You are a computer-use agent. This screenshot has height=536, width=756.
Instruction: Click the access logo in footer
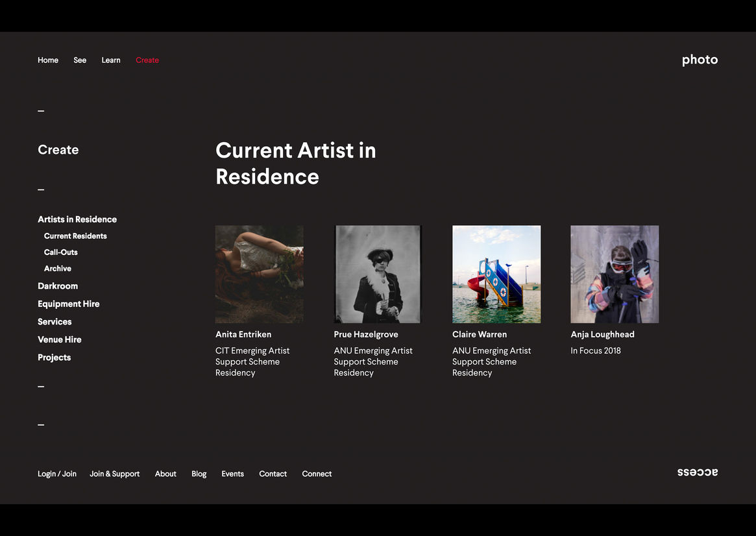[697, 472]
